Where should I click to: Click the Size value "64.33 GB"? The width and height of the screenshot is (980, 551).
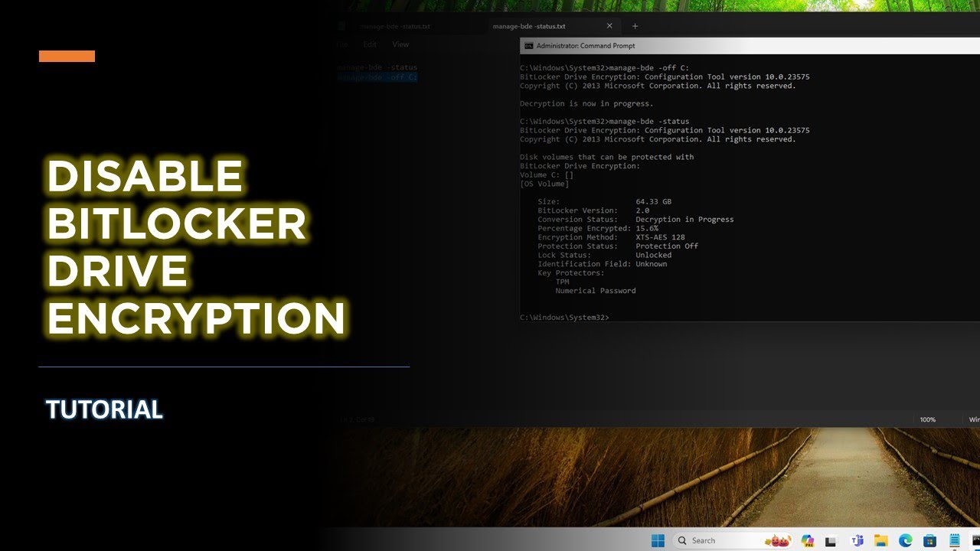pyautogui.click(x=653, y=201)
